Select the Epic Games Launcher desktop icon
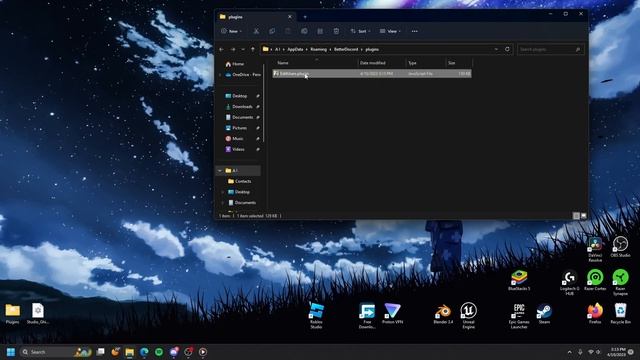Image resolution: width=640 pixels, height=360 pixels. pos(519,315)
